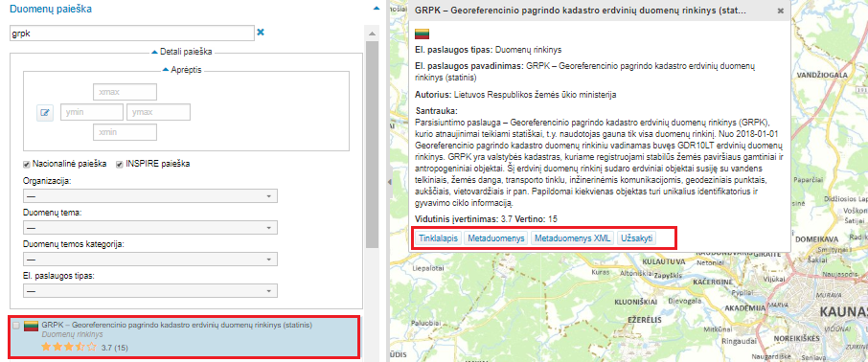Click the Lithuanian flag icon in the popup
Viewport: 868px width, 362px height.
coord(423,34)
